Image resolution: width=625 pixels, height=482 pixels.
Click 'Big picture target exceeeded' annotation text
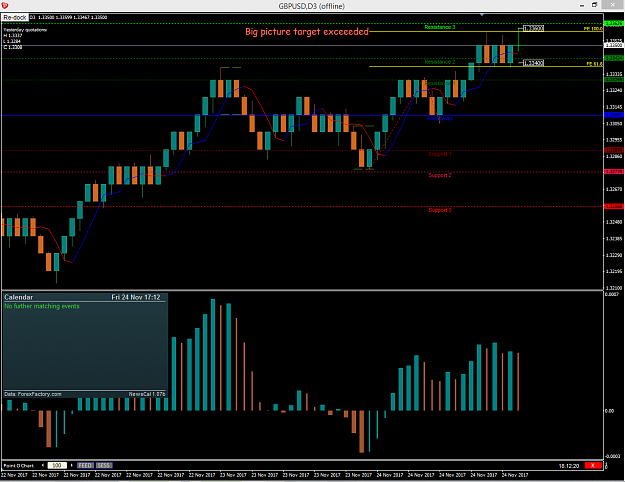pyautogui.click(x=307, y=31)
